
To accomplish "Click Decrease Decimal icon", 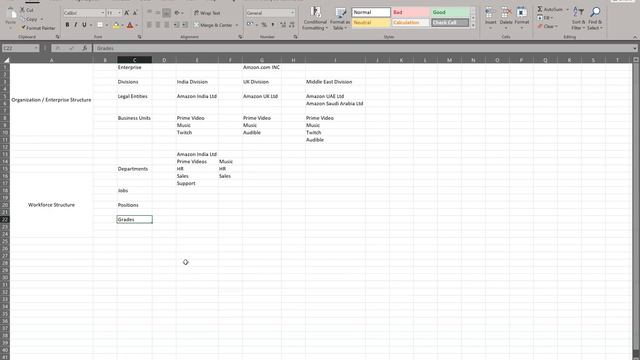I will coord(291,25).
